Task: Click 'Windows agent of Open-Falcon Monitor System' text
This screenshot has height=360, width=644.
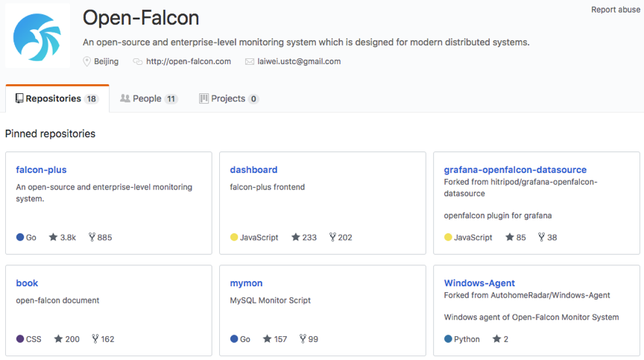Action: pyautogui.click(x=531, y=317)
